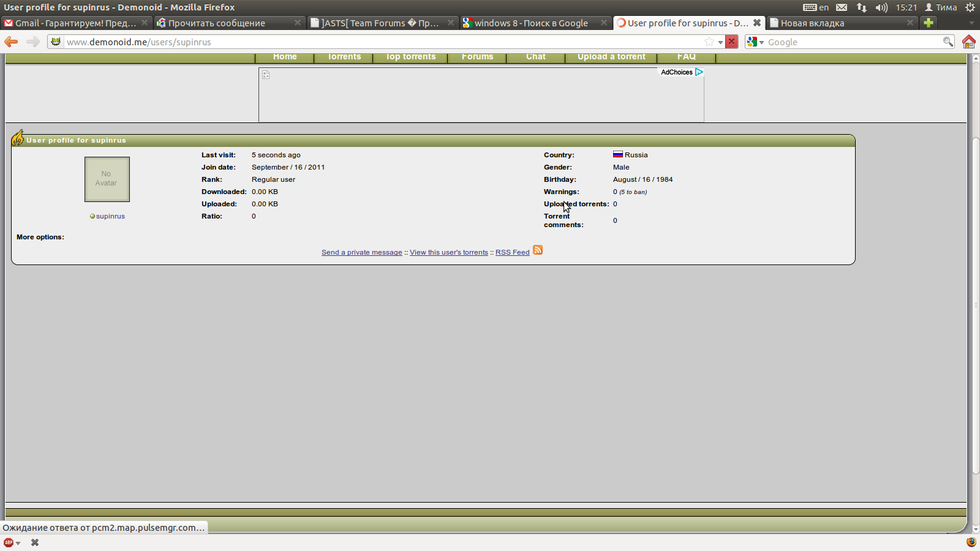
Task: Close the User profile for supinrus tab
Action: pos(757,23)
